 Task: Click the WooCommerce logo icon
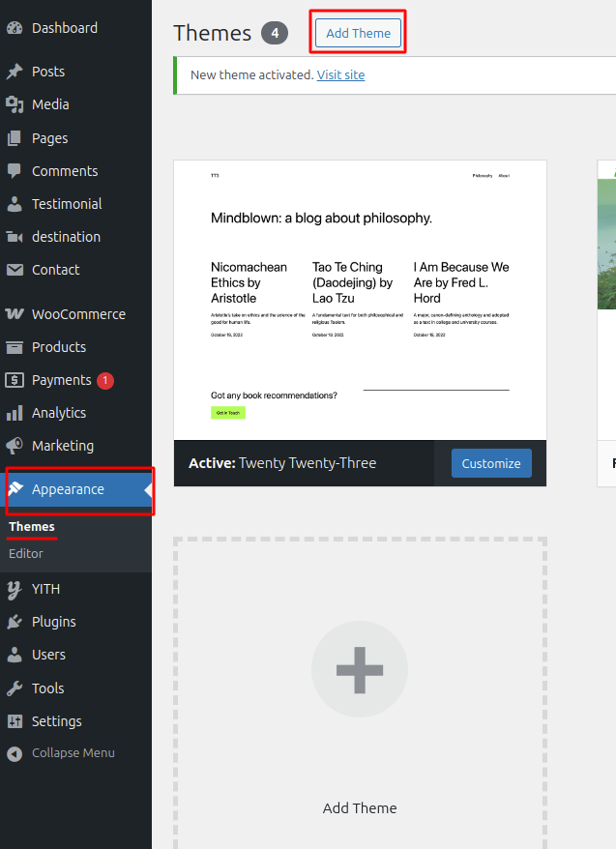(15, 314)
